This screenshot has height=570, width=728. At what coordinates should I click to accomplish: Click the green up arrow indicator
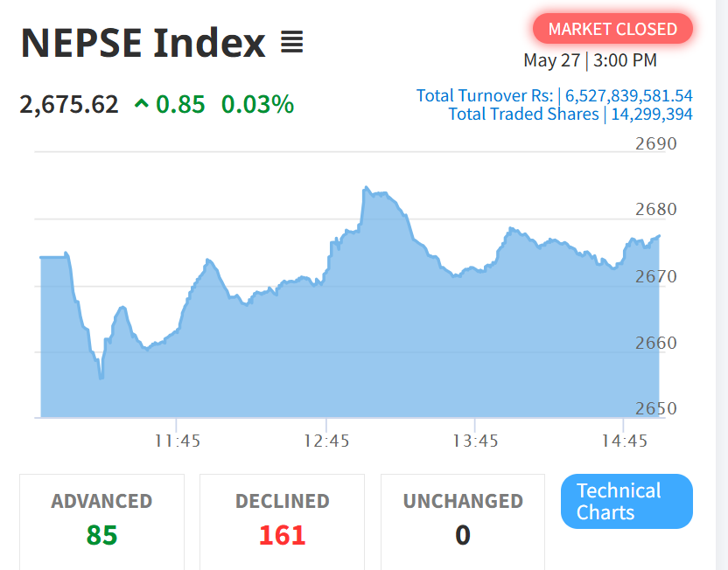point(141,105)
